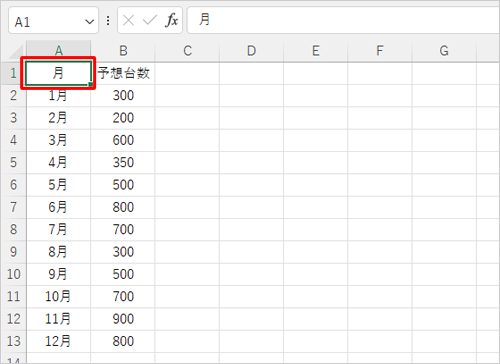Image resolution: width=500 pixels, height=364 pixels.
Task: Click the cell containing 5月
Action: click(58, 185)
